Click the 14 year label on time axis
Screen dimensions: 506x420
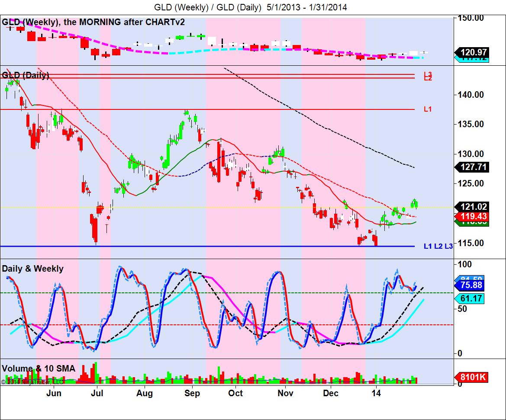point(376,393)
